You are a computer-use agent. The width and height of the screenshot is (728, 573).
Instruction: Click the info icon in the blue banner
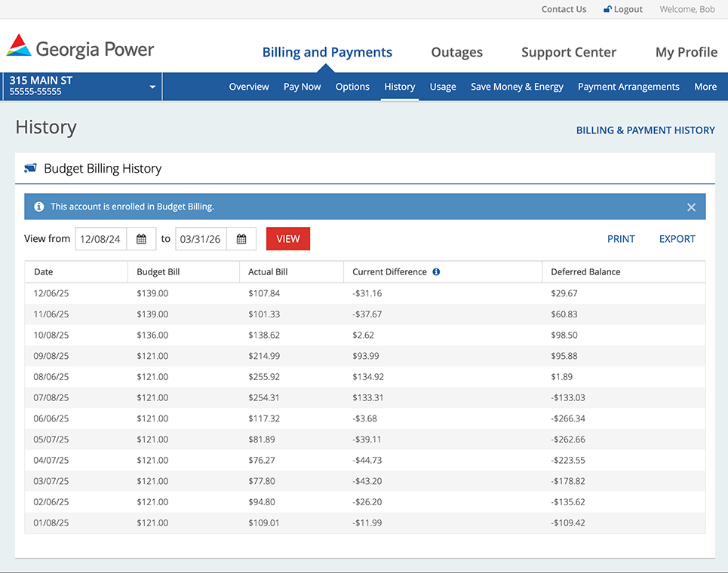click(x=38, y=207)
